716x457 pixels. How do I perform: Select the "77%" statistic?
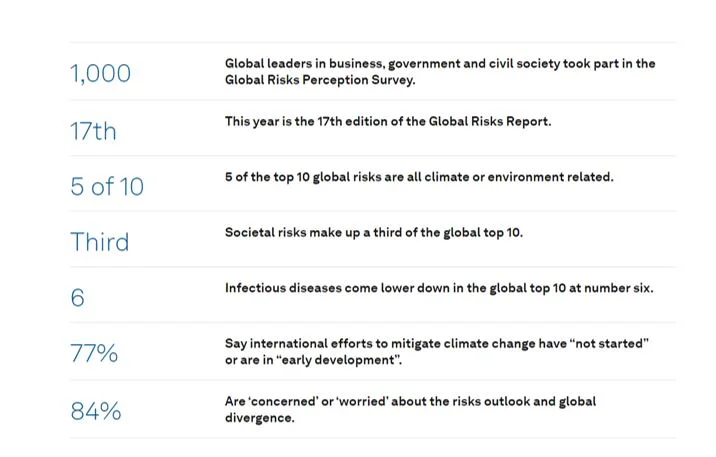click(x=94, y=354)
